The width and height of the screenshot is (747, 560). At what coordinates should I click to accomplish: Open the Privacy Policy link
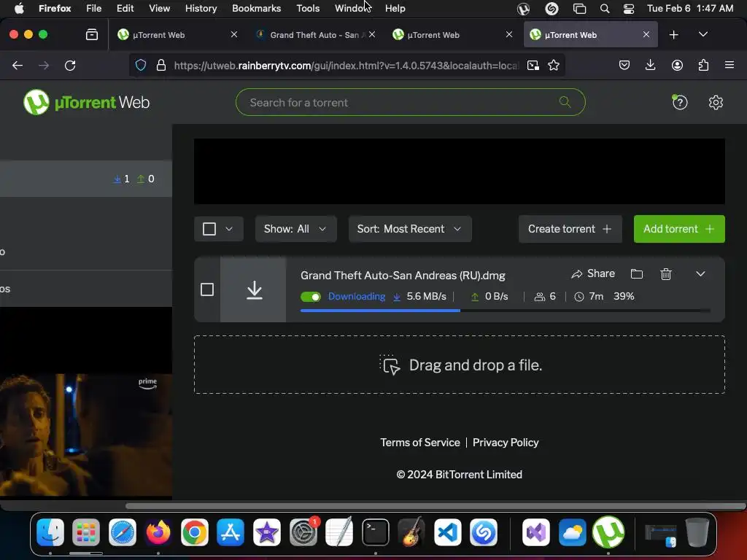click(506, 443)
